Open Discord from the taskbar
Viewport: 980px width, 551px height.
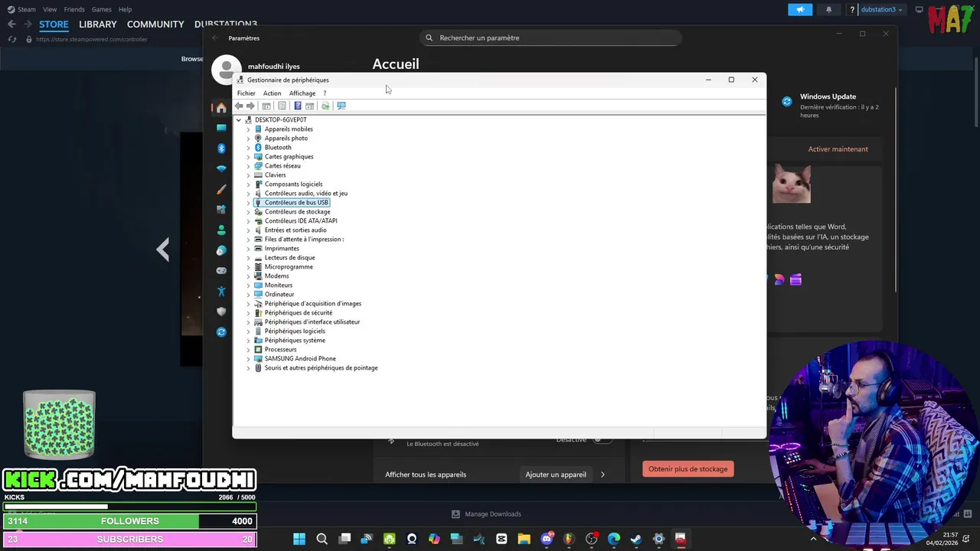(547, 539)
